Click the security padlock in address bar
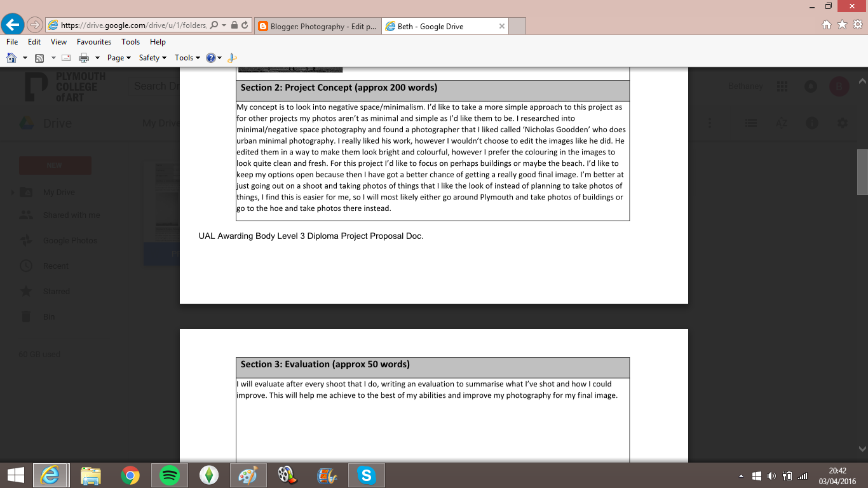 (x=234, y=25)
